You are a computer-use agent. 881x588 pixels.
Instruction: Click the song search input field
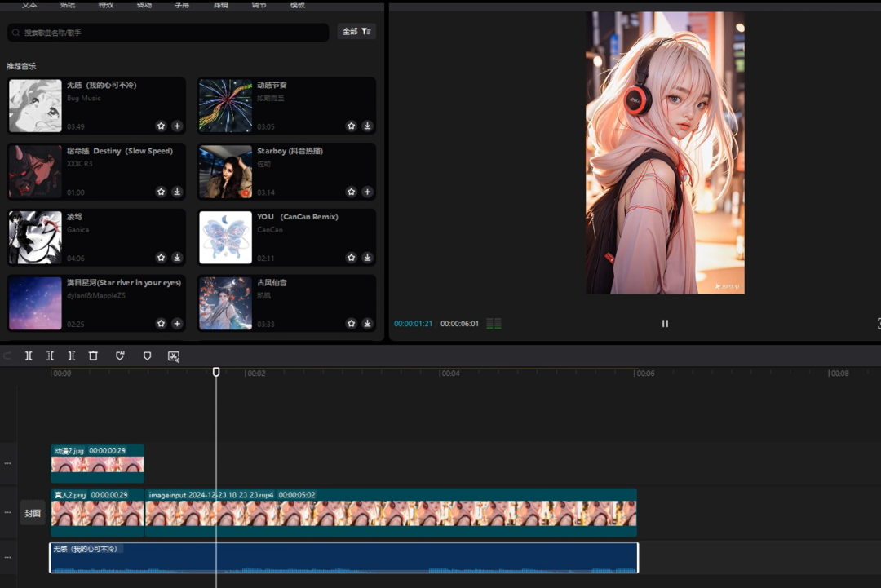click(167, 33)
